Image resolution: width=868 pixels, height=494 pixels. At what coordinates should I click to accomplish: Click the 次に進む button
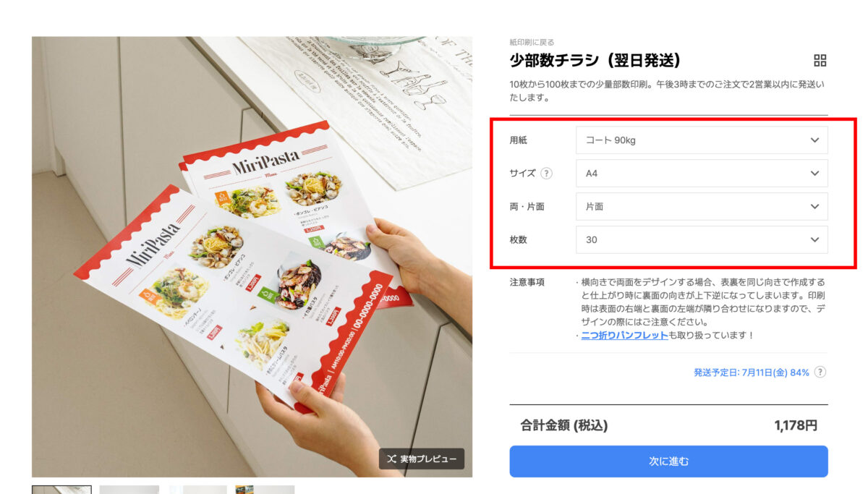click(x=668, y=461)
